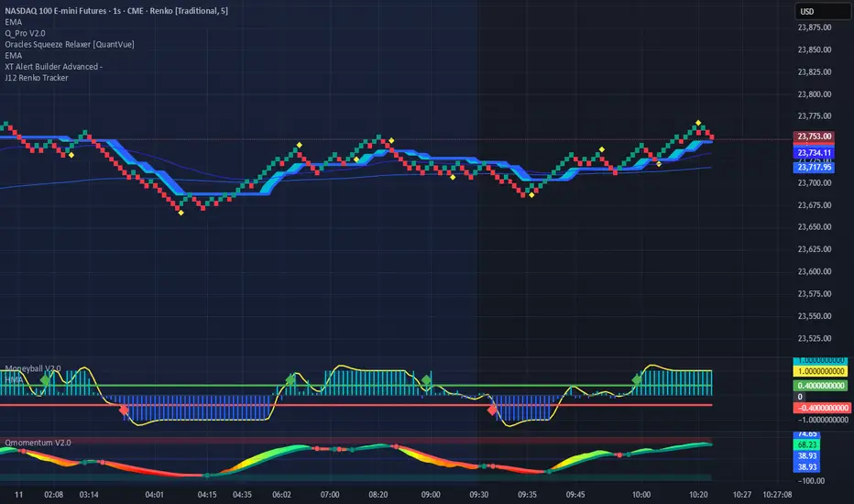Click the blue 23,717.95 price label
Image resolution: width=854 pixels, height=504 pixels.
(x=814, y=168)
